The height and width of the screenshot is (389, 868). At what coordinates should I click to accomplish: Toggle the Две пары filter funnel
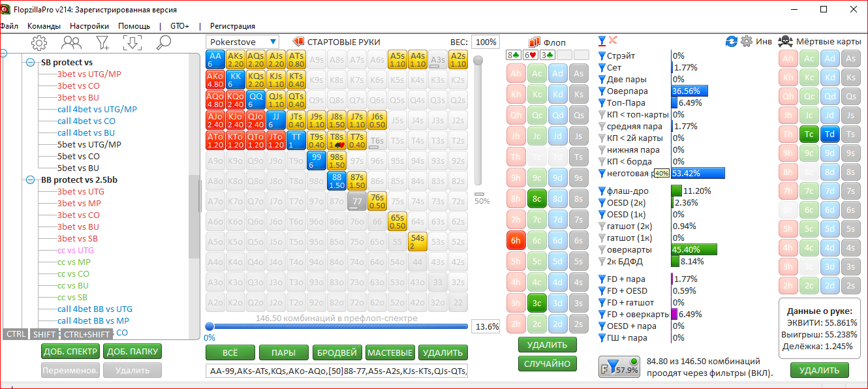tap(602, 80)
